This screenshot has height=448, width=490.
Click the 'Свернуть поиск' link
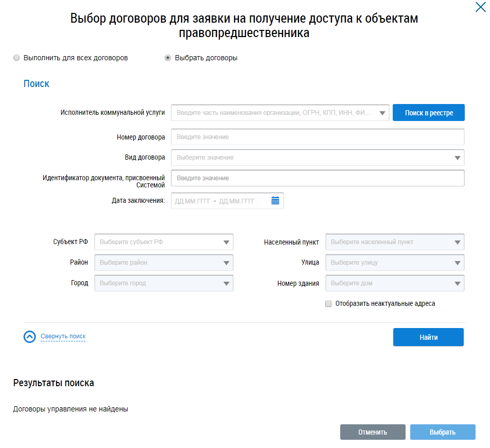pos(63,337)
